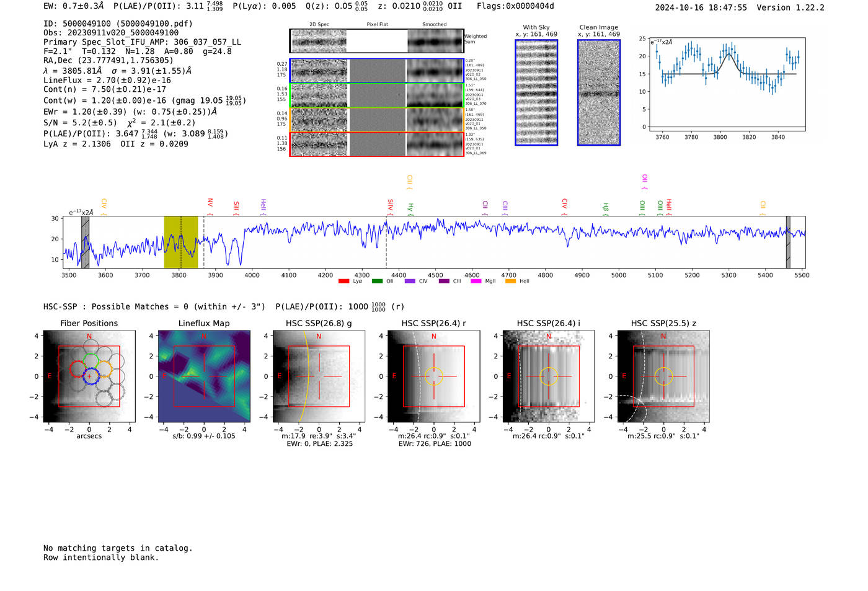The image size is (868, 591).
Task: Select the HSC SSP(26.4) i image
Action: point(549,376)
